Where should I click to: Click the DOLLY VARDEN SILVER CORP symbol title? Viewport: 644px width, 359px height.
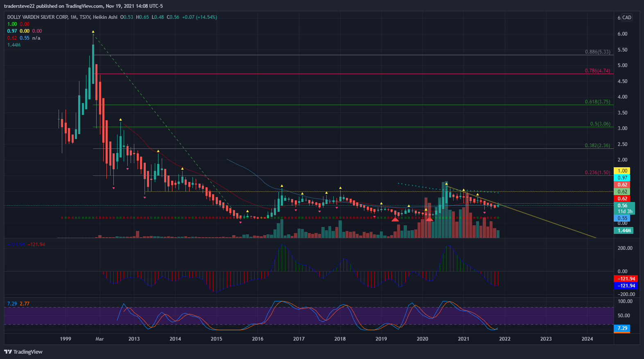point(38,17)
